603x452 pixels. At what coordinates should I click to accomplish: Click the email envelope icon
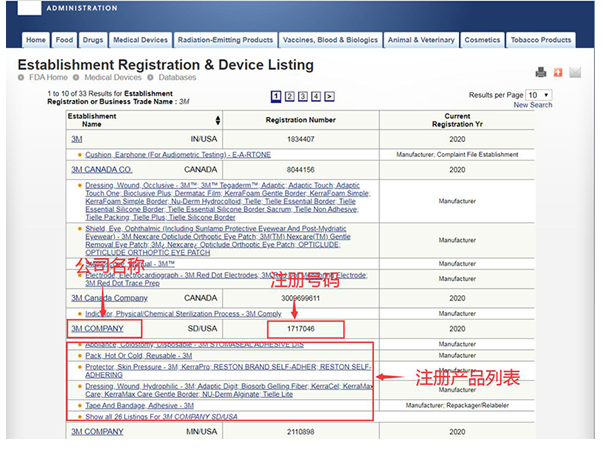tap(575, 72)
